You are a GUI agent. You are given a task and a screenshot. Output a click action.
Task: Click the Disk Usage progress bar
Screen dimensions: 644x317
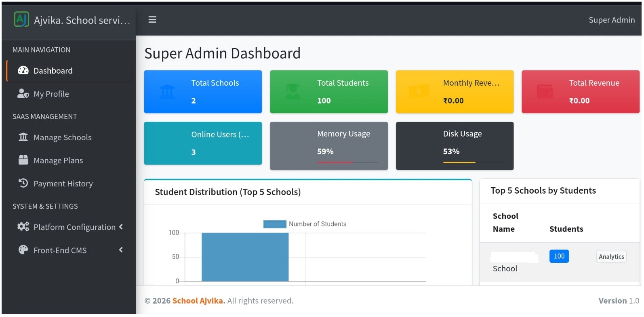pyautogui.click(x=473, y=162)
